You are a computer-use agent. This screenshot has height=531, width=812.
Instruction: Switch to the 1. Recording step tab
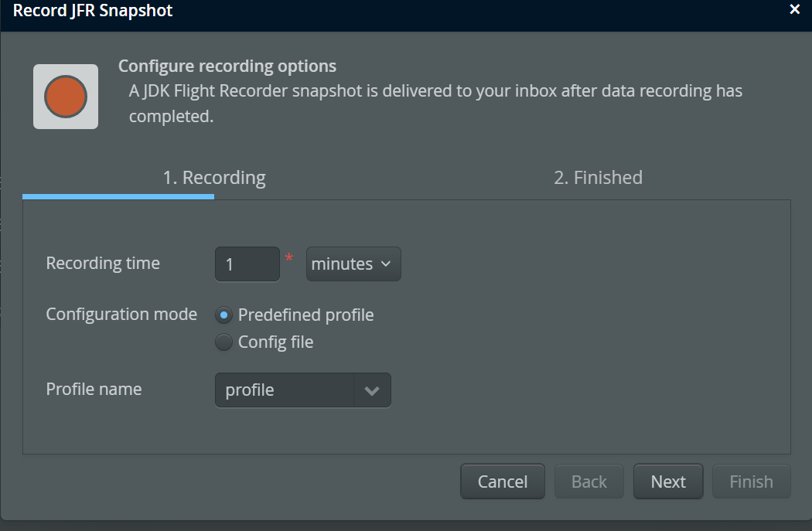214,178
